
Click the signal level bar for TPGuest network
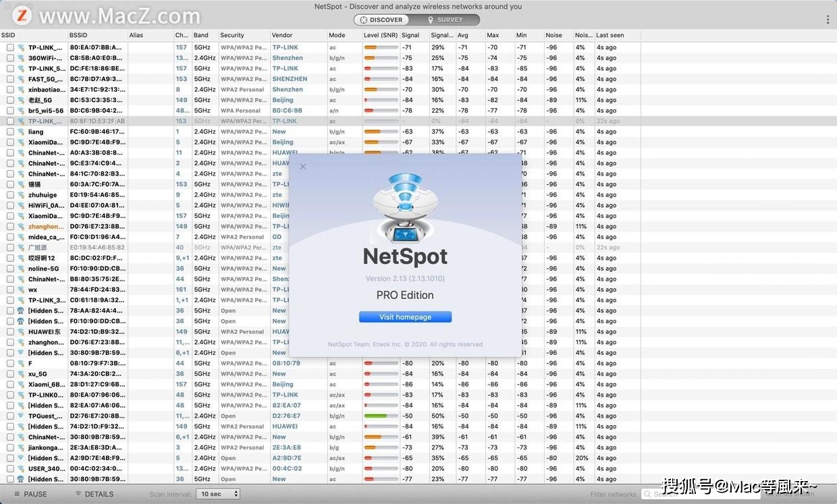(x=381, y=416)
